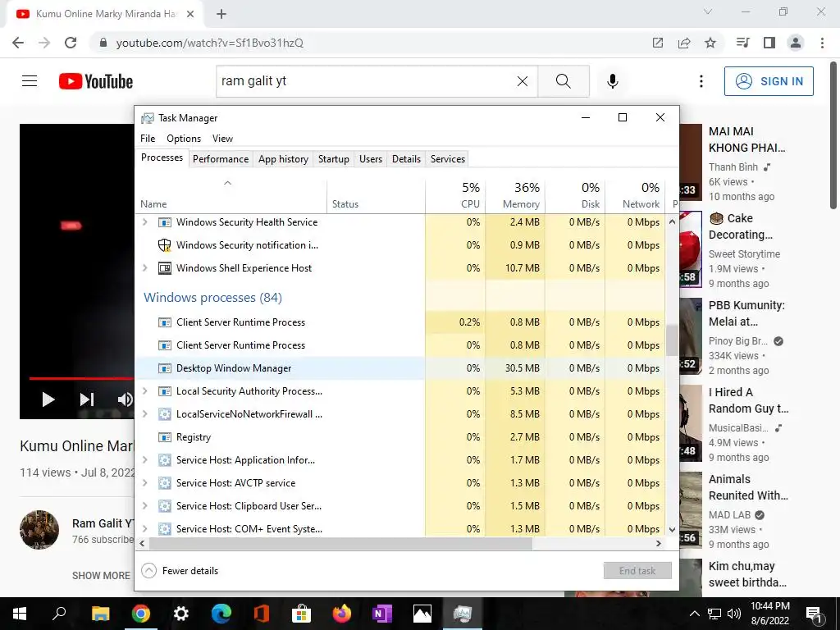The height and width of the screenshot is (630, 840).
Task: Open File Explorer from taskbar
Action: pos(100,614)
